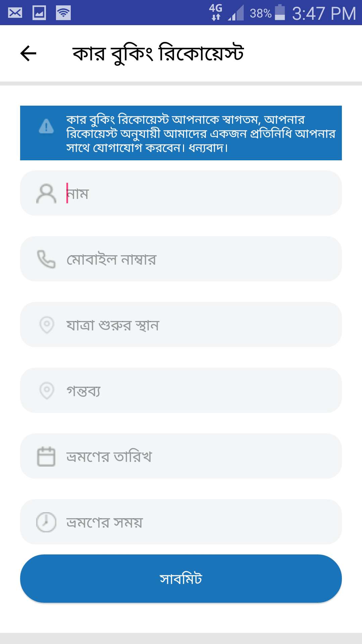
Task: Tap the blue welcome info banner text
Action: click(200, 133)
